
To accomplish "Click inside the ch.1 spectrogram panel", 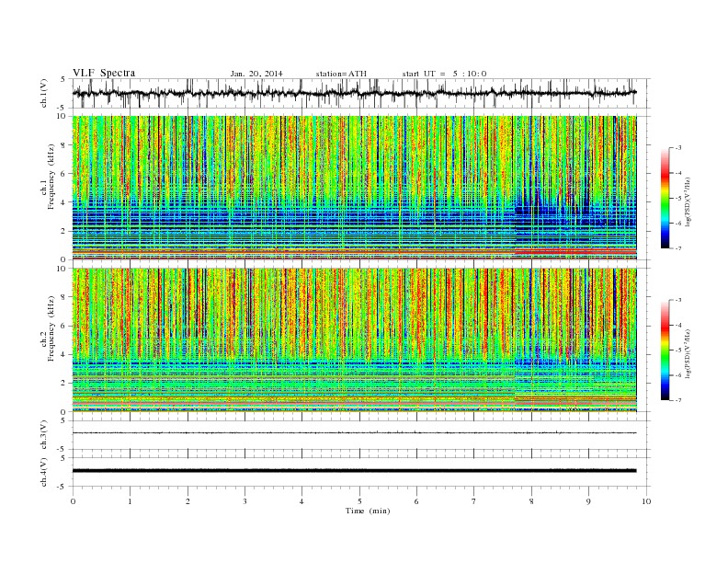I will click(x=354, y=188).
